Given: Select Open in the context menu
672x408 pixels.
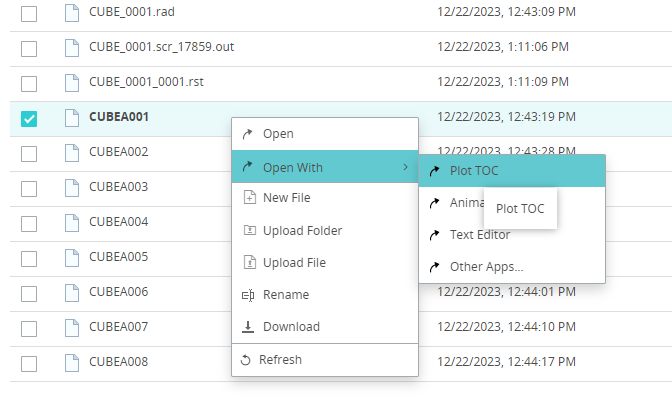Looking at the screenshot, I should coord(278,134).
